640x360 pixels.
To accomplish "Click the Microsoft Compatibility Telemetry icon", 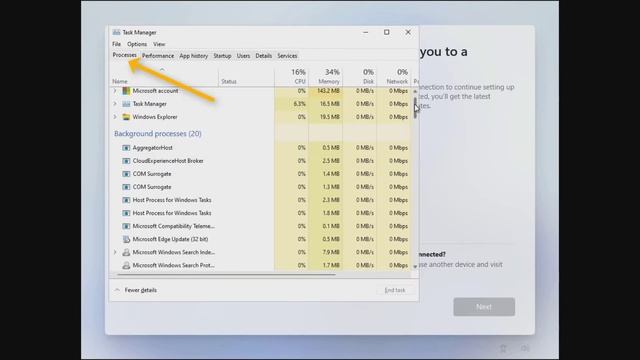I will tap(126, 226).
